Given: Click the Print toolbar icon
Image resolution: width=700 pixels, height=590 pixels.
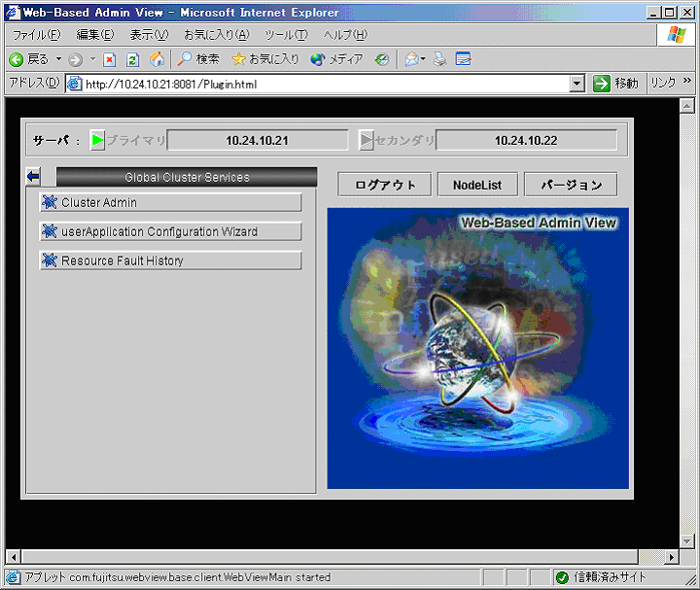Looking at the screenshot, I should pyautogui.click(x=439, y=59).
